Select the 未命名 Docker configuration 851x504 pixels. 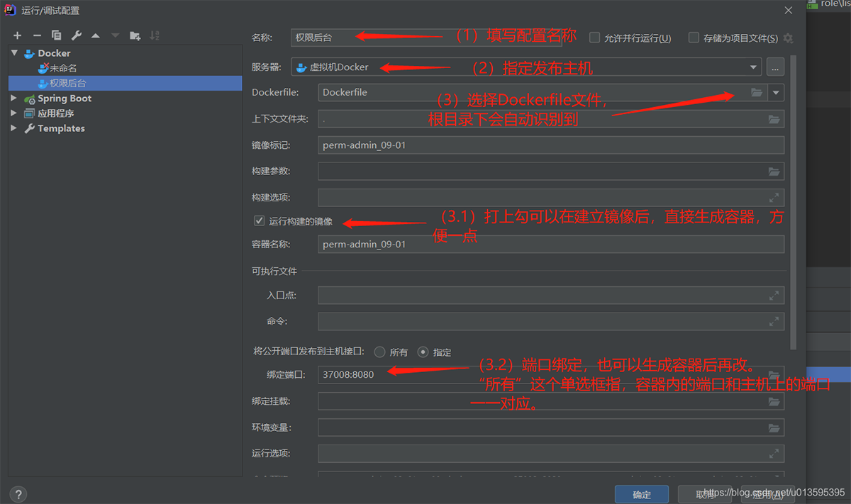63,68
